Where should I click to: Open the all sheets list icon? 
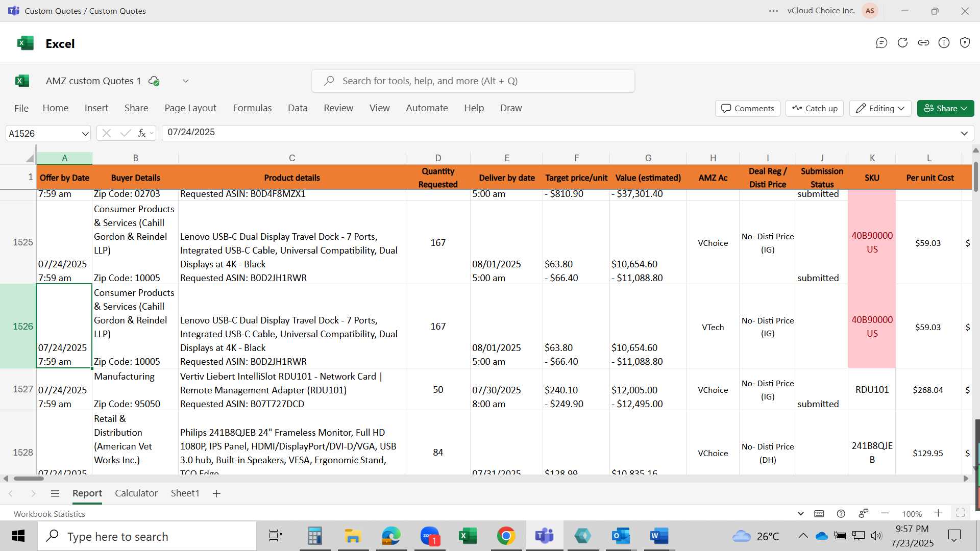(55, 493)
